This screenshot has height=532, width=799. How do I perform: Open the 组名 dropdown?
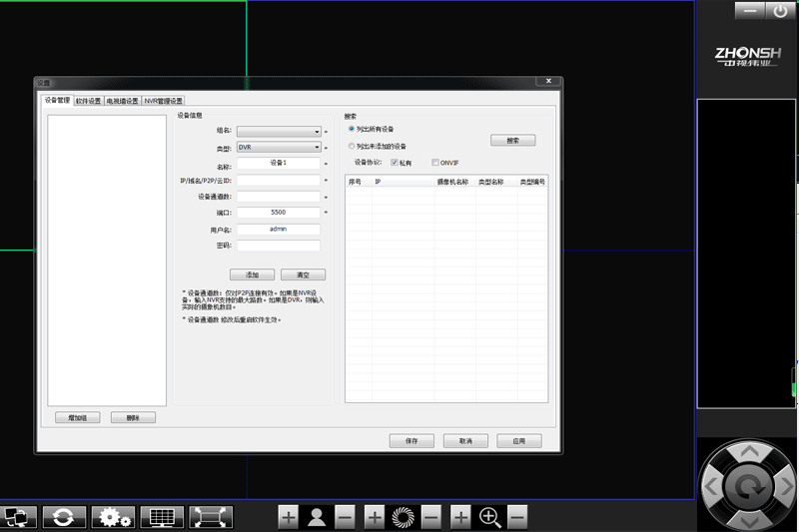coord(279,132)
